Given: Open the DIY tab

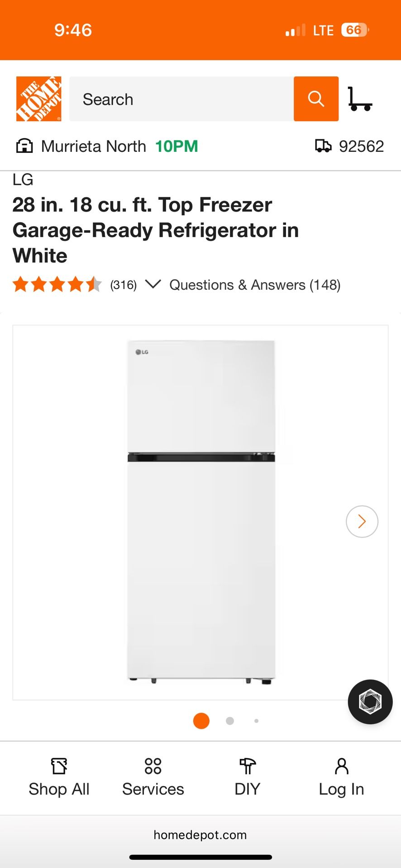Looking at the screenshot, I should [248, 778].
